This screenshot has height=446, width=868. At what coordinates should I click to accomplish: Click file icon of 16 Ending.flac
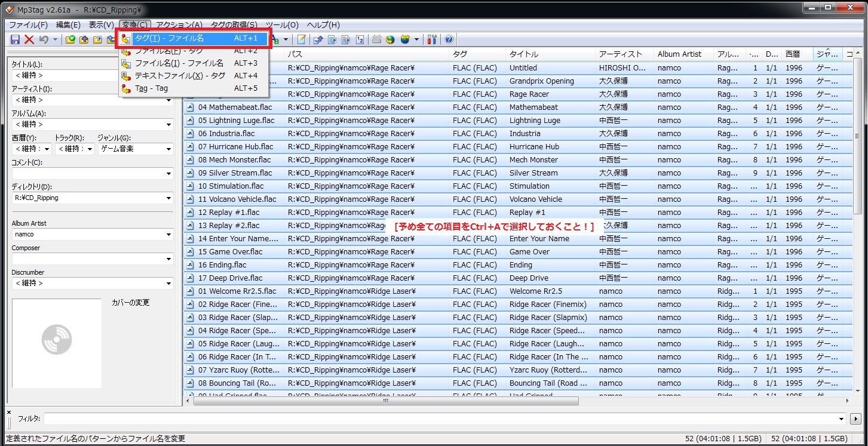coord(191,265)
